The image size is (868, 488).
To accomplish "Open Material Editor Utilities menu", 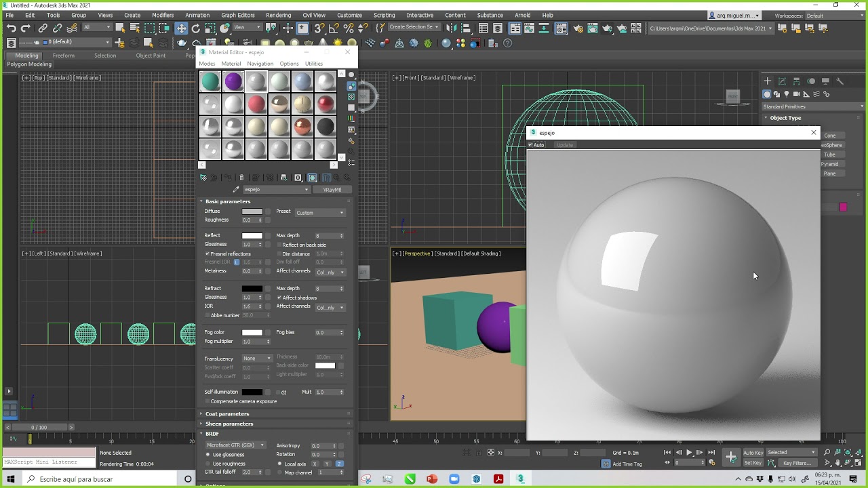I will tap(314, 64).
